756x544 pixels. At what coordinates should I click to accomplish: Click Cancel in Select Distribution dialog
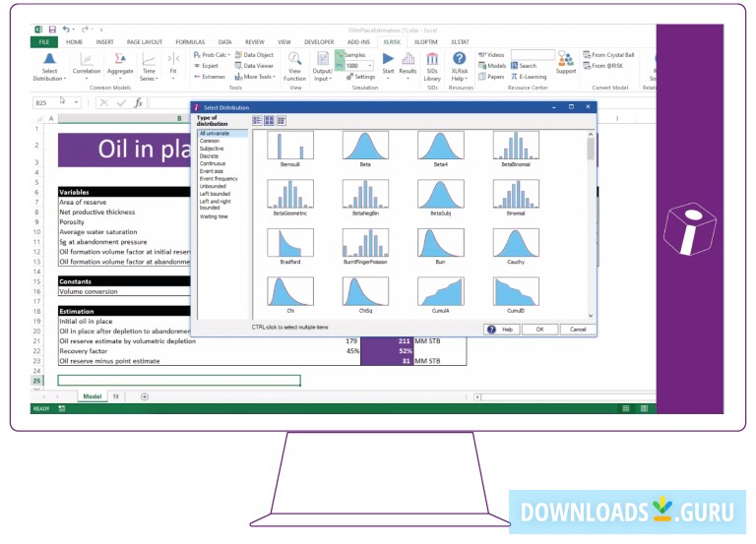click(578, 330)
